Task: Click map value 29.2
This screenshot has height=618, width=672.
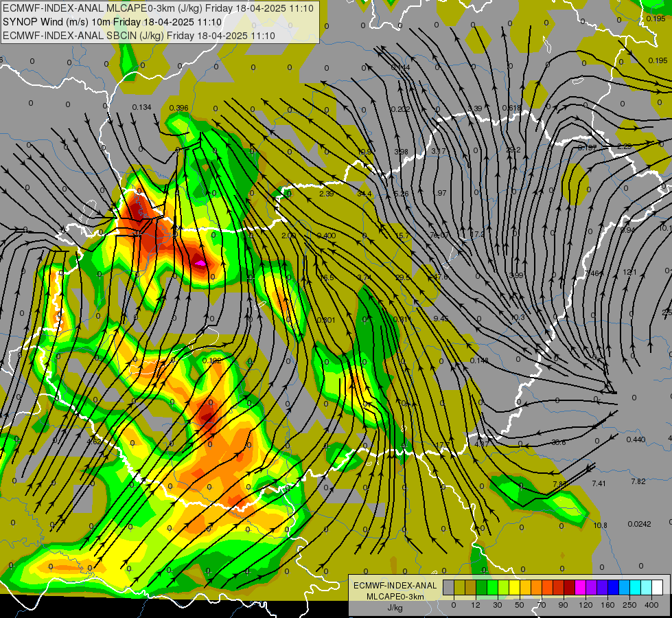Action: 513,150
